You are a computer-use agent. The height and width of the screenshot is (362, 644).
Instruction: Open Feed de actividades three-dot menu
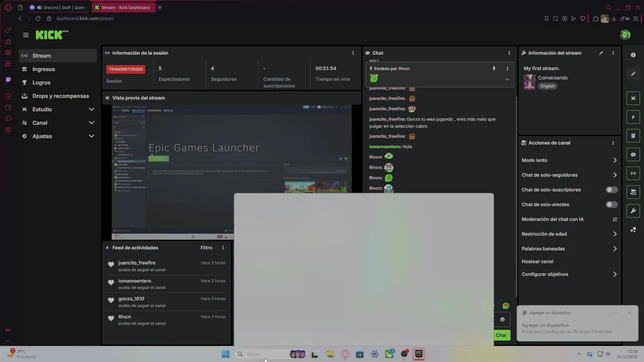(223, 248)
